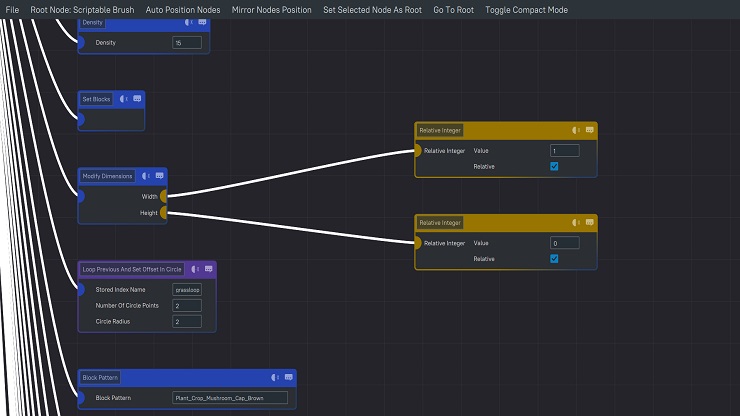Click the Circle Radius input field

click(x=187, y=322)
